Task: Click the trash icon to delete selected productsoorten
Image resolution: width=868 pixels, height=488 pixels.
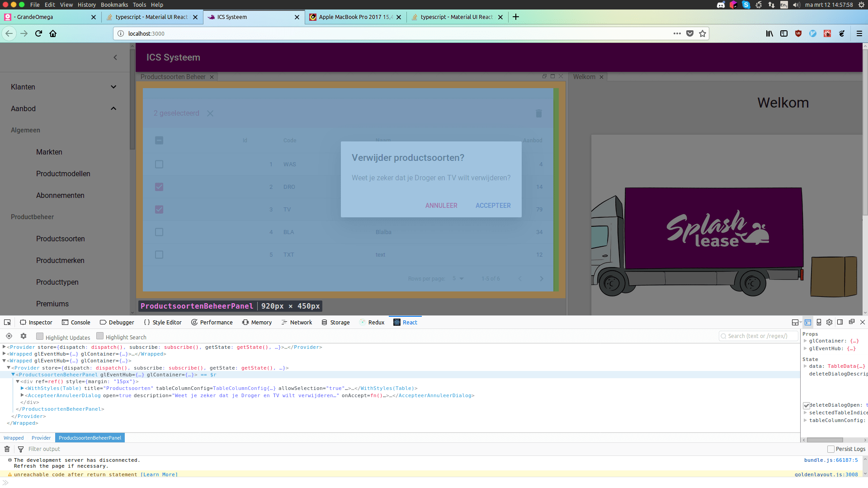Action: pos(538,113)
